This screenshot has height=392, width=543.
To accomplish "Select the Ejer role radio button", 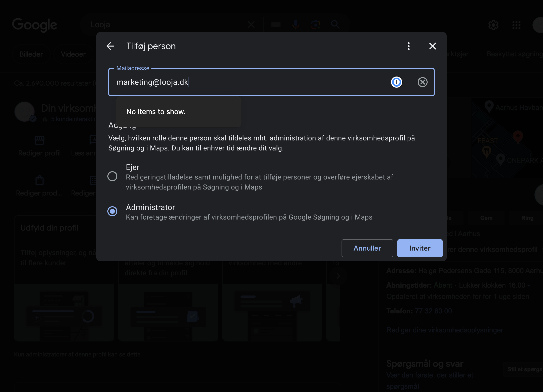I will (112, 176).
